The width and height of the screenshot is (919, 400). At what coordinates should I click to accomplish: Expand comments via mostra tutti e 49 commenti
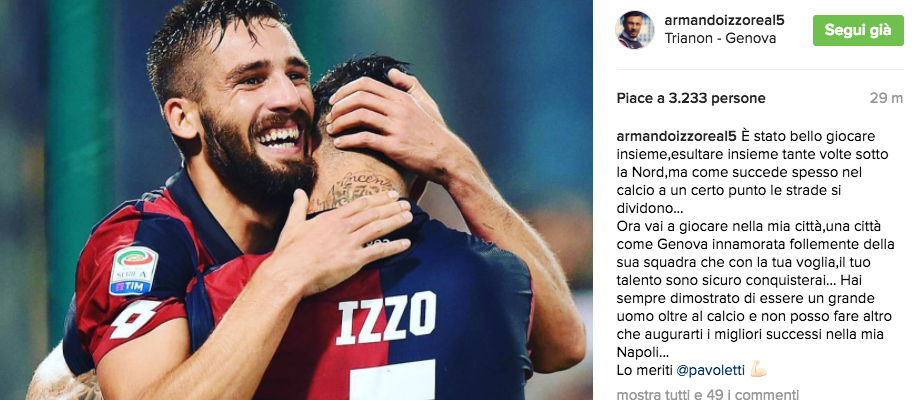coord(707,395)
